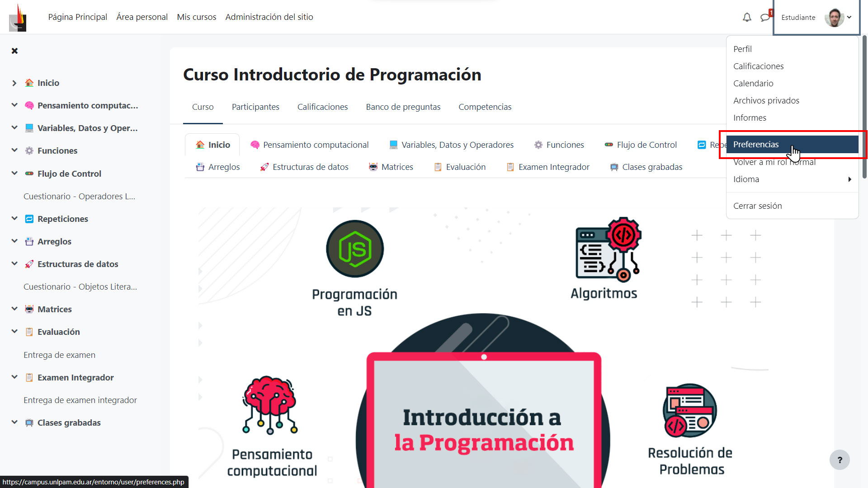Open the course Calificaciones tab
868x488 pixels.
[x=322, y=107]
